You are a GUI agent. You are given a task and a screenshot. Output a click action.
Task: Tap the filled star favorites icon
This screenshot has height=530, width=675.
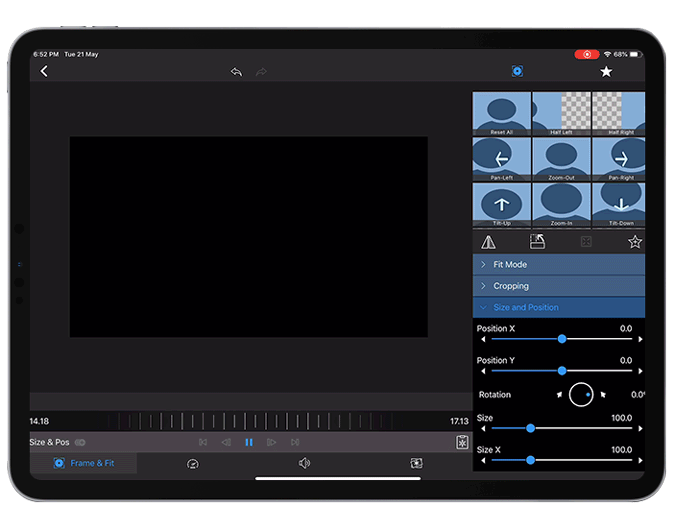606,71
